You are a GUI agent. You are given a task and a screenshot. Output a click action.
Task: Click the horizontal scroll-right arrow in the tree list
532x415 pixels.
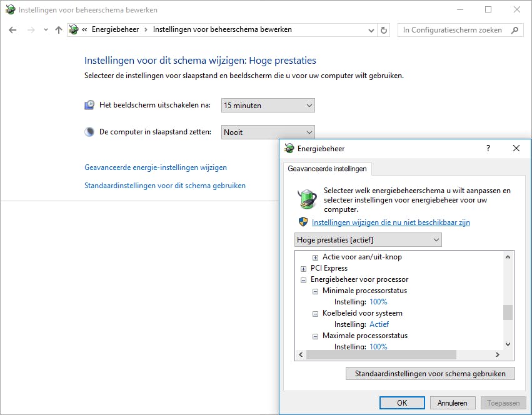pyautogui.click(x=498, y=354)
